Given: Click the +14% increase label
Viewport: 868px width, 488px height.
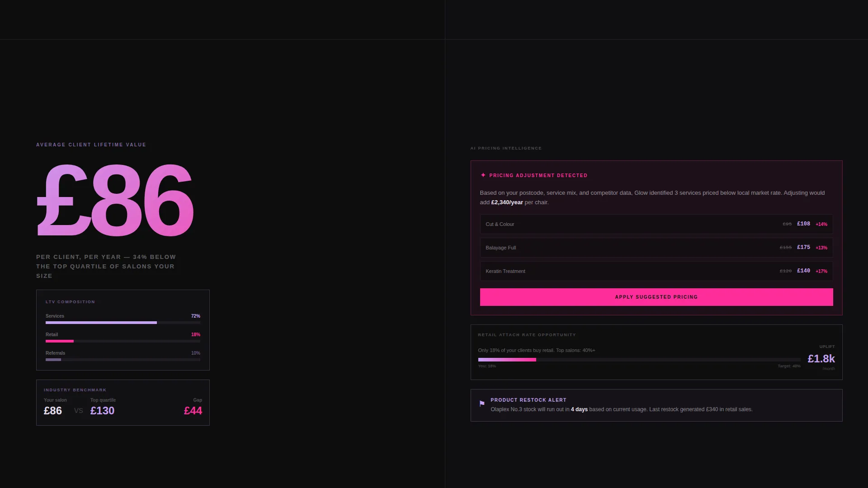Looking at the screenshot, I should (x=821, y=224).
